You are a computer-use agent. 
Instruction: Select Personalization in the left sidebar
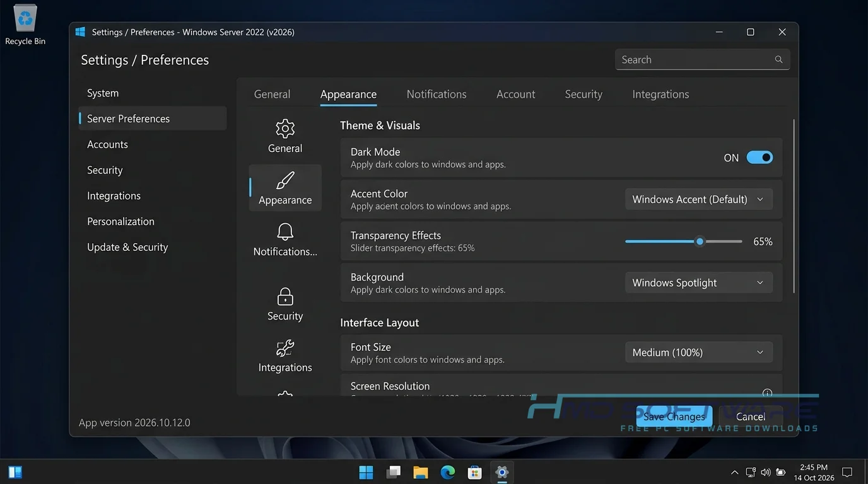point(152,222)
